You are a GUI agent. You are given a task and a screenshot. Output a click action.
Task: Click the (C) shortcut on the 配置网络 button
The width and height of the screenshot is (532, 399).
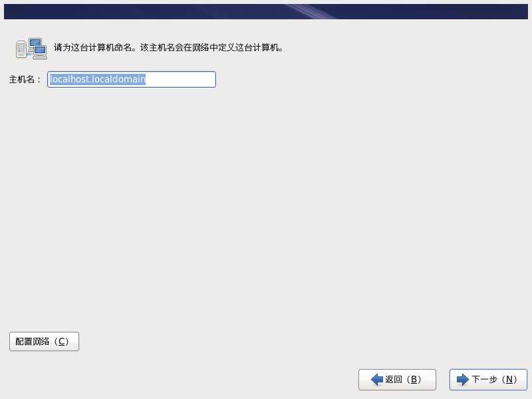[61, 341]
